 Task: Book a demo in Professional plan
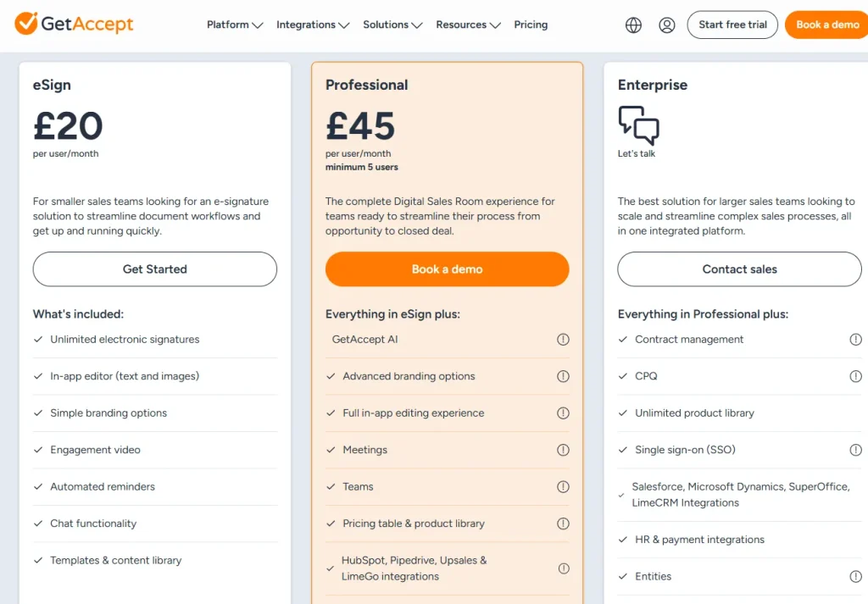[x=447, y=269]
